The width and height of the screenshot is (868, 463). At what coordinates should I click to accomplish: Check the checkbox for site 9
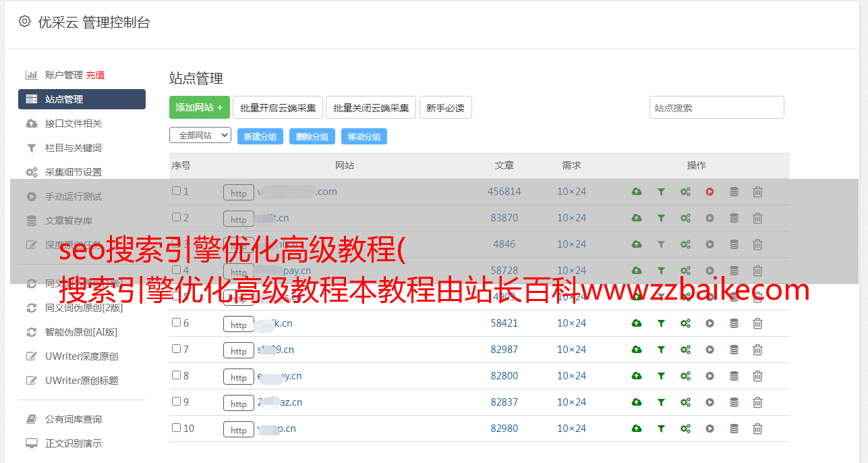(x=176, y=402)
